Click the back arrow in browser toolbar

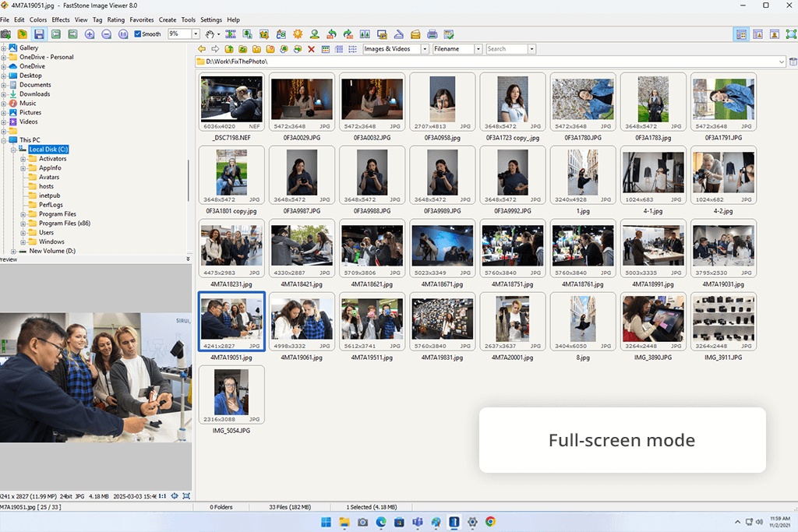point(202,49)
